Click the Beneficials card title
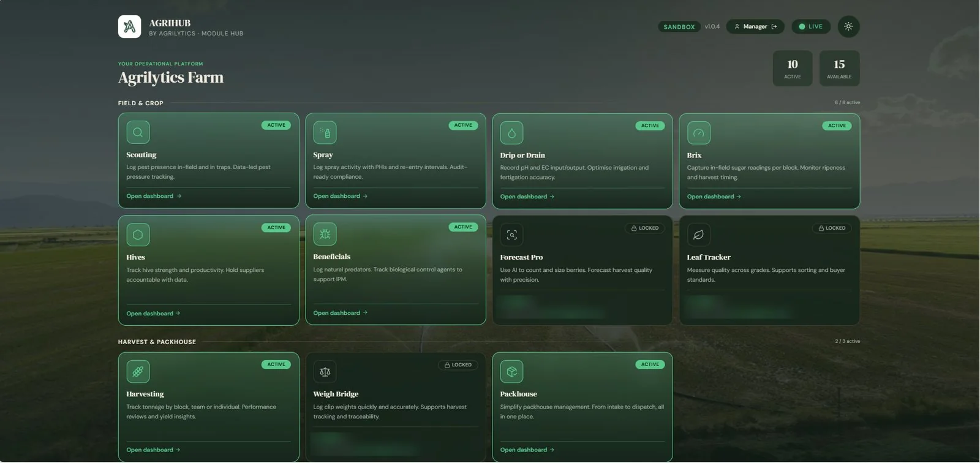The image size is (980, 463). pos(332,257)
